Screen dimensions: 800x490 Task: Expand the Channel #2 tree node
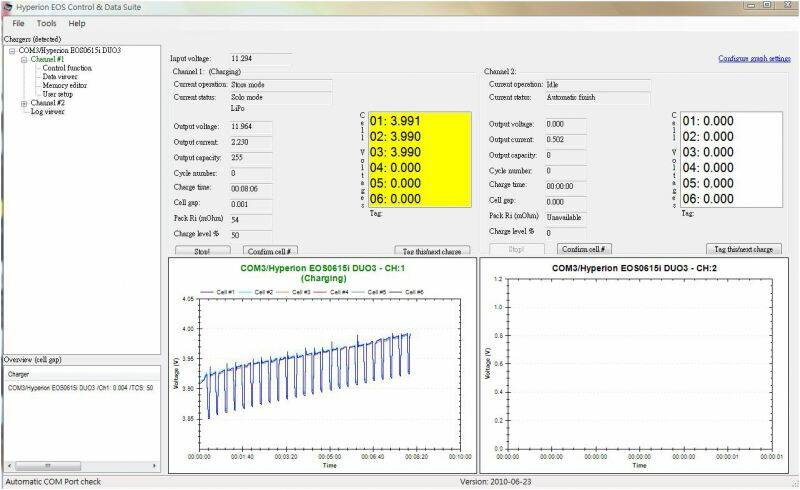(24, 104)
